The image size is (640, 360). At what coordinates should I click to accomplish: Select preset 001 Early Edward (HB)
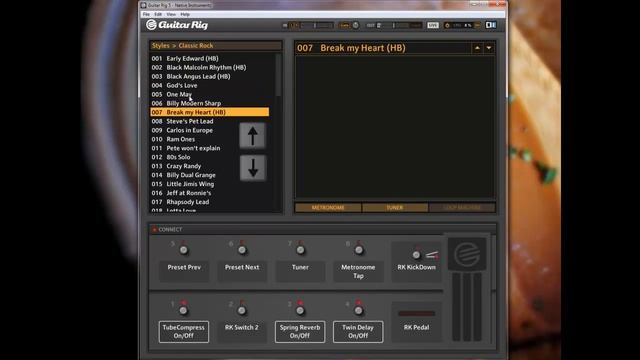click(210, 58)
